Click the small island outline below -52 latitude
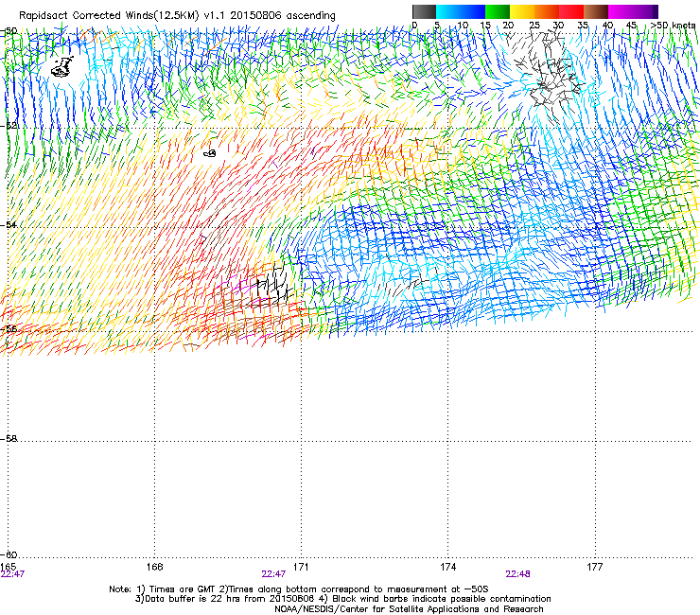Image resolution: width=700 pixels, height=615 pixels. 210,153
